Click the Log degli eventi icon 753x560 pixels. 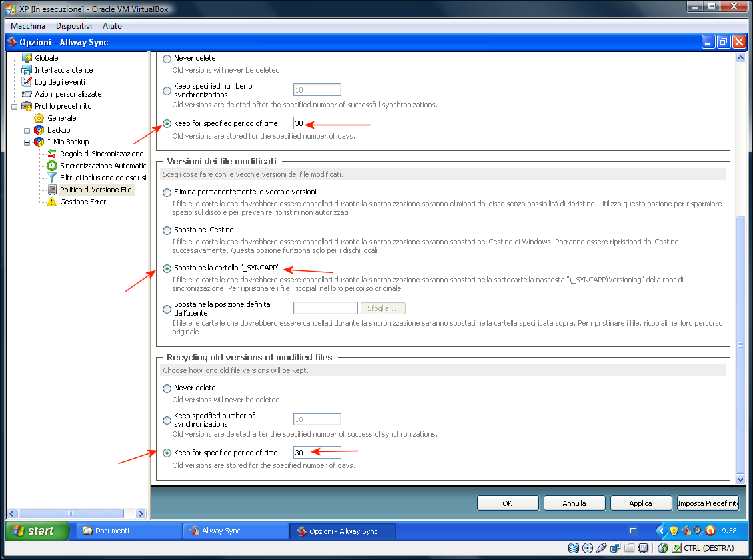point(27,82)
